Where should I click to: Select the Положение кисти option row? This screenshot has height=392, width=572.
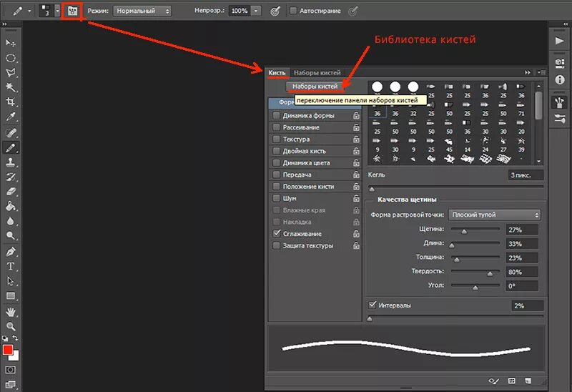point(315,187)
